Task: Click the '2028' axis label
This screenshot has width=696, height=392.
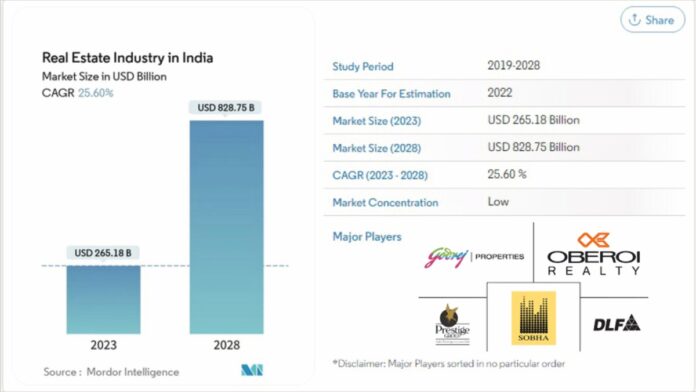Action: pos(226,345)
